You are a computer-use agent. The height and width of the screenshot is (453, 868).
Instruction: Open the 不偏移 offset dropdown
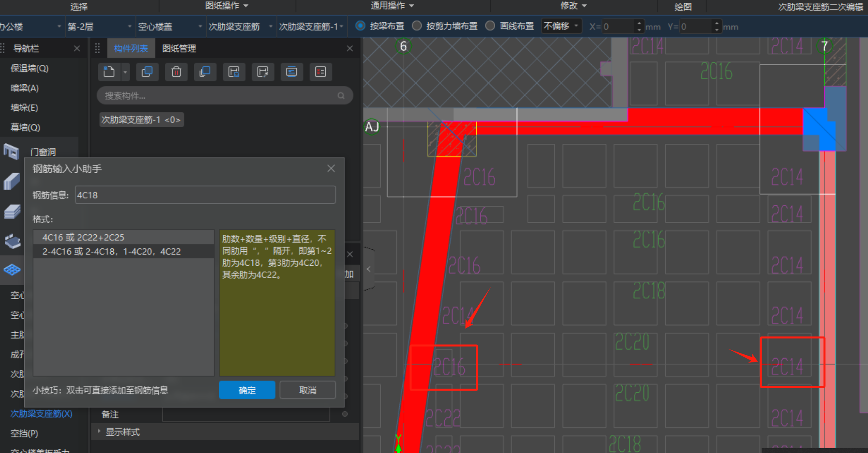(561, 26)
